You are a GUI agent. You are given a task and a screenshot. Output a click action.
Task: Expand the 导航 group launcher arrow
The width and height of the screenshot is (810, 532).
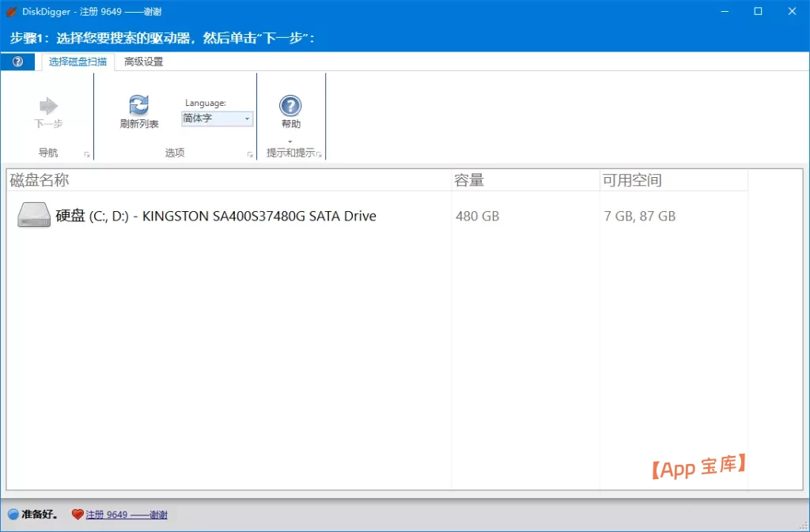pyautogui.click(x=87, y=155)
